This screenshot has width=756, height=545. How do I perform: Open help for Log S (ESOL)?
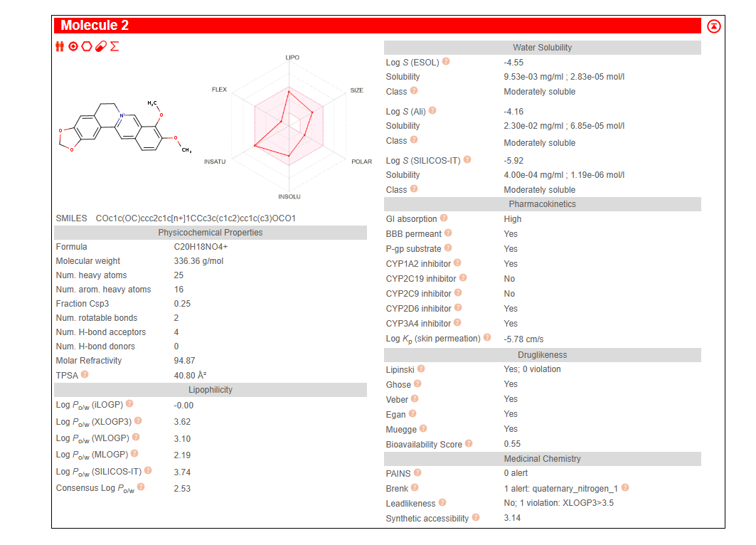click(x=446, y=62)
